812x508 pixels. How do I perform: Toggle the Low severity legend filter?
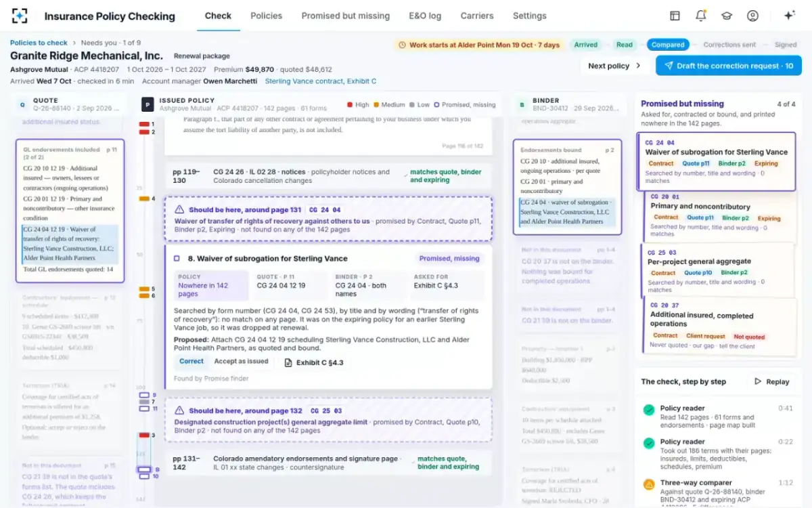pos(419,105)
